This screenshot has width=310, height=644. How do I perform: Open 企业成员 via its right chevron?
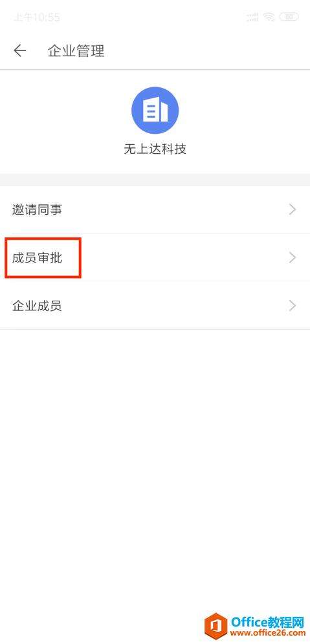[x=293, y=306]
